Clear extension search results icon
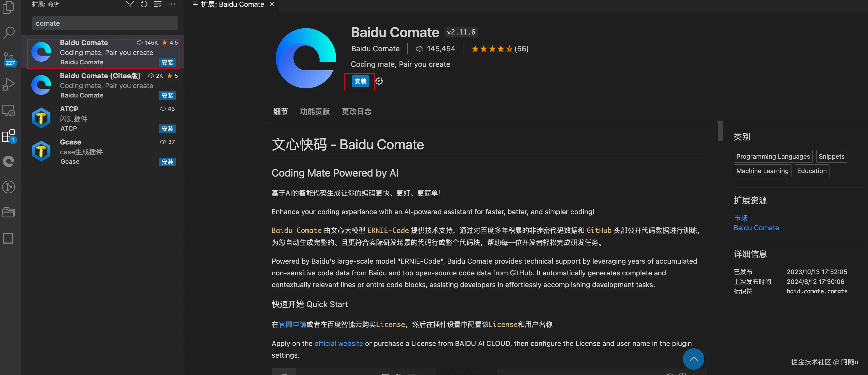Viewport: 868px width, 375px height. (x=158, y=4)
